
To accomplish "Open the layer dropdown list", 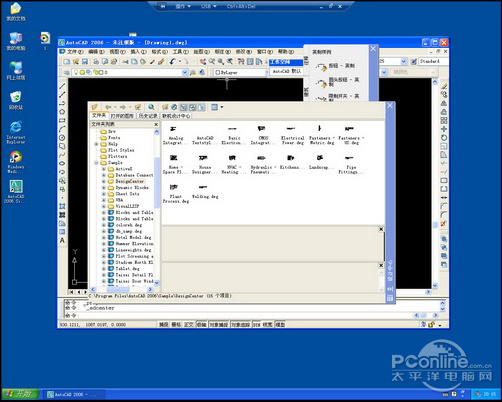I will pyautogui.click(x=185, y=72).
